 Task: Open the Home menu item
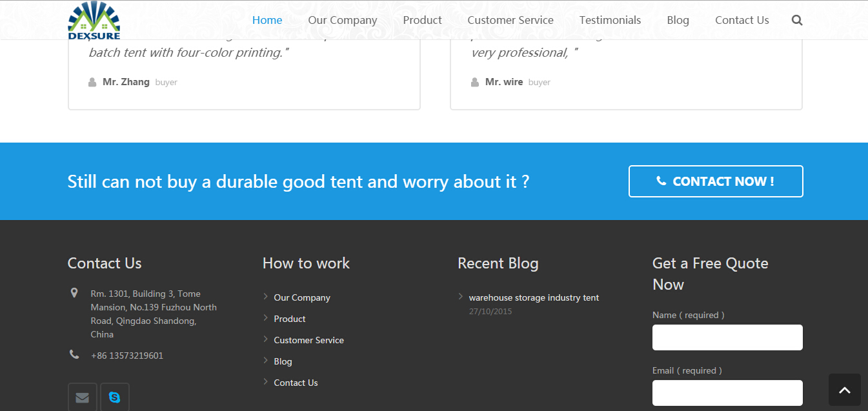pyautogui.click(x=267, y=20)
